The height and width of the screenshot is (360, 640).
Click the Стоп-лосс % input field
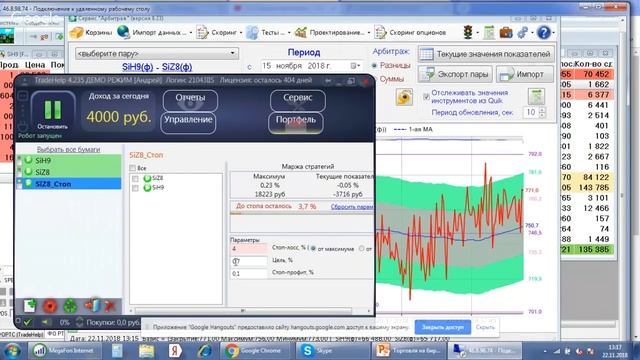point(249,248)
